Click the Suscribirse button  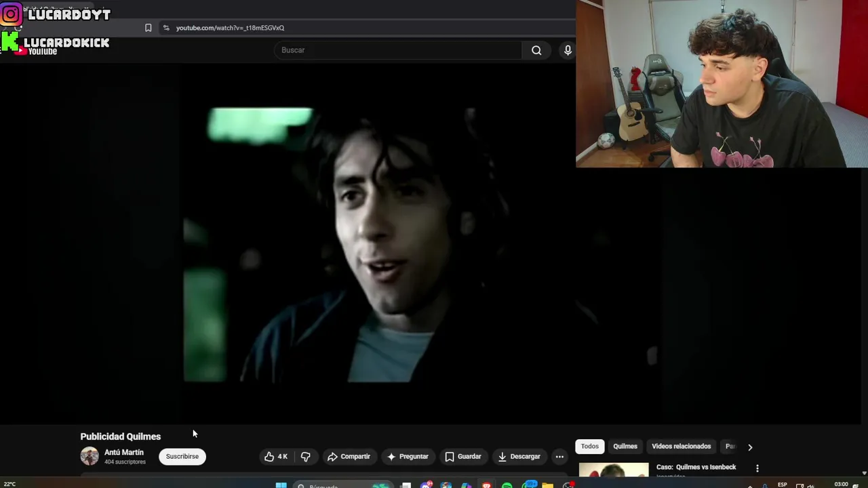182,456
